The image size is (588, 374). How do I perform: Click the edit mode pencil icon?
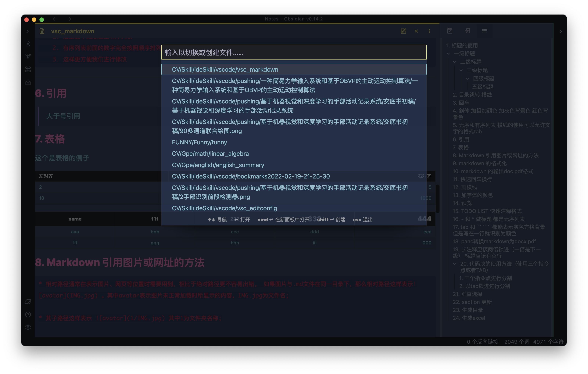coord(403,31)
